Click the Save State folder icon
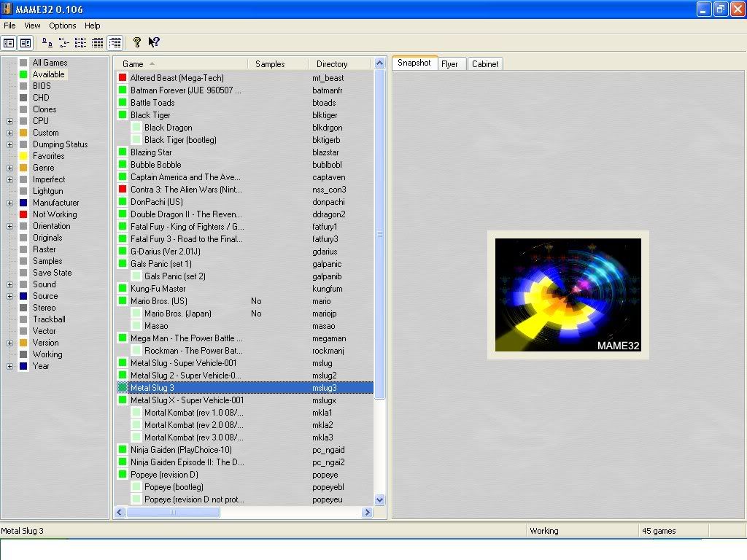The height and width of the screenshot is (560, 747). coord(23,273)
